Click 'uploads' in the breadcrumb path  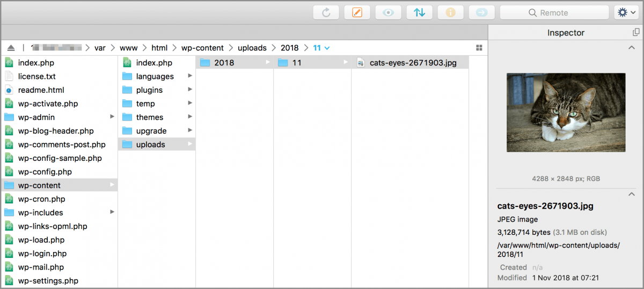pyautogui.click(x=252, y=48)
